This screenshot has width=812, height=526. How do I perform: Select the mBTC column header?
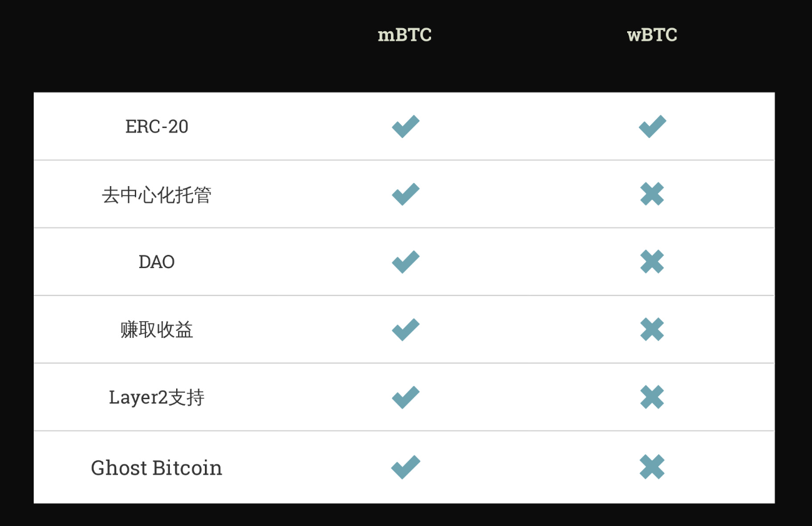click(x=405, y=35)
